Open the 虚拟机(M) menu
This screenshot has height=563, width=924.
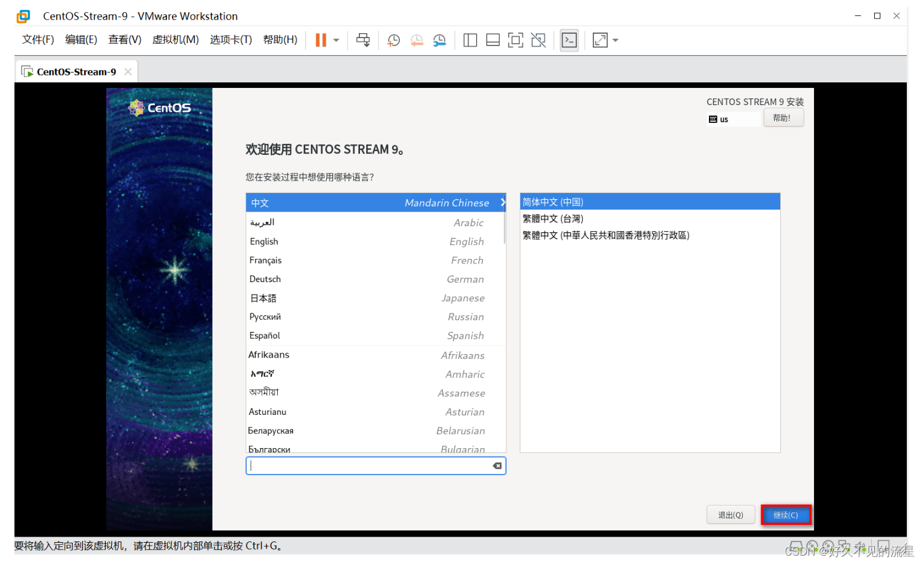[176, 40]
